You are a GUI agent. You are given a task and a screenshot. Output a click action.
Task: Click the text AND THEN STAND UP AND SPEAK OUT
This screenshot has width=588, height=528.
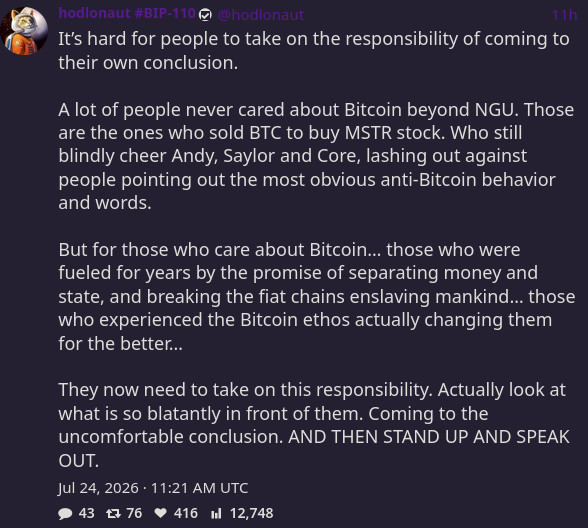tap(314, 448)
